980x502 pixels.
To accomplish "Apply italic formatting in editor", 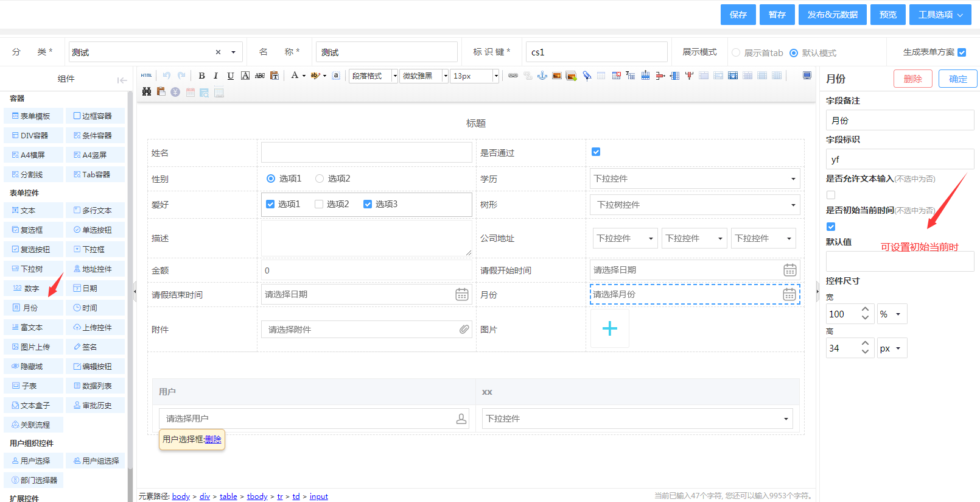I will (x=215, y=76).
